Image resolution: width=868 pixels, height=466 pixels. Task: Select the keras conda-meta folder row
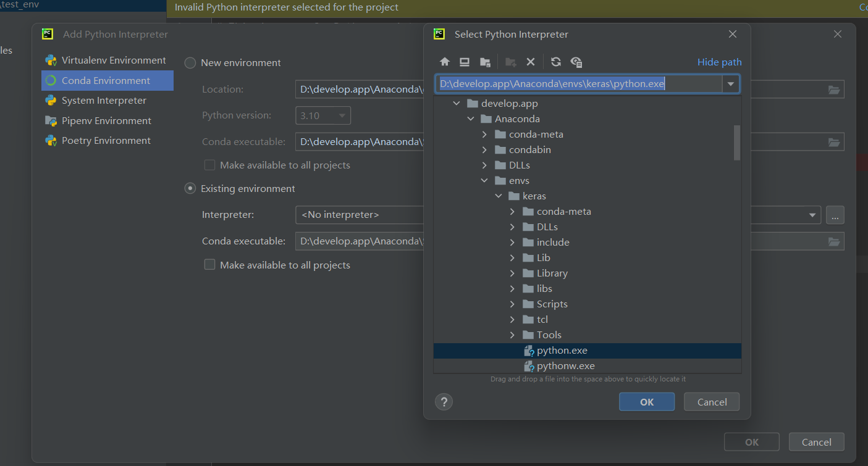pos(587,212)
